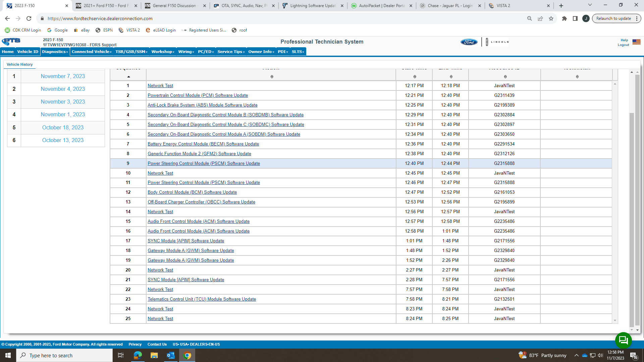Select Vehicle History entry November 7 2023
The width and height of the screenshot is (644, 362).
pyautogui.click(x=63, y=76)
